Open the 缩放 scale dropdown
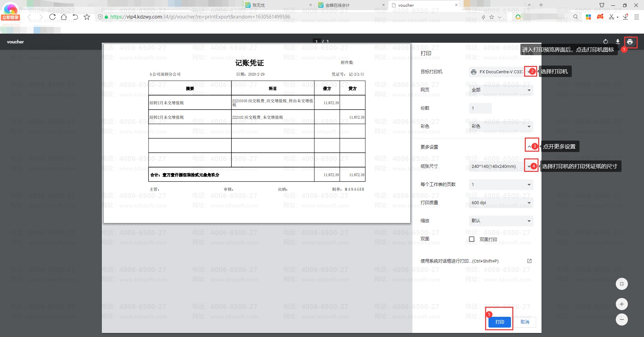The image size is (644, 337). coord(501,221)
